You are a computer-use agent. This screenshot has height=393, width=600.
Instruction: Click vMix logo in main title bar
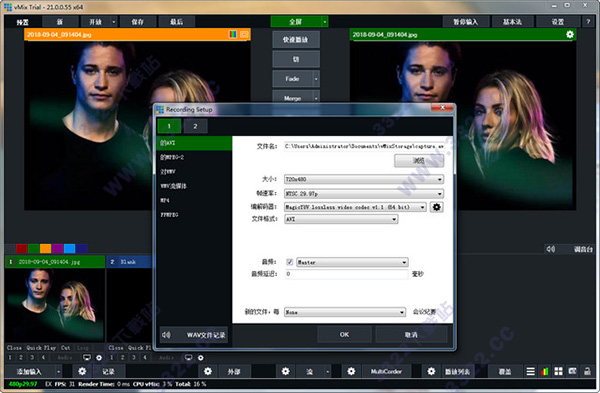8,7
